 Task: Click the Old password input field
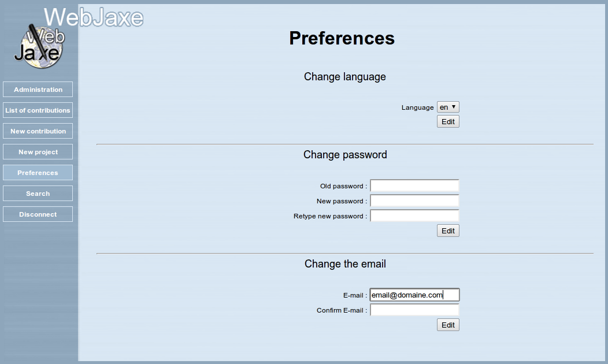pyautogui.click(x=414, y=185)
